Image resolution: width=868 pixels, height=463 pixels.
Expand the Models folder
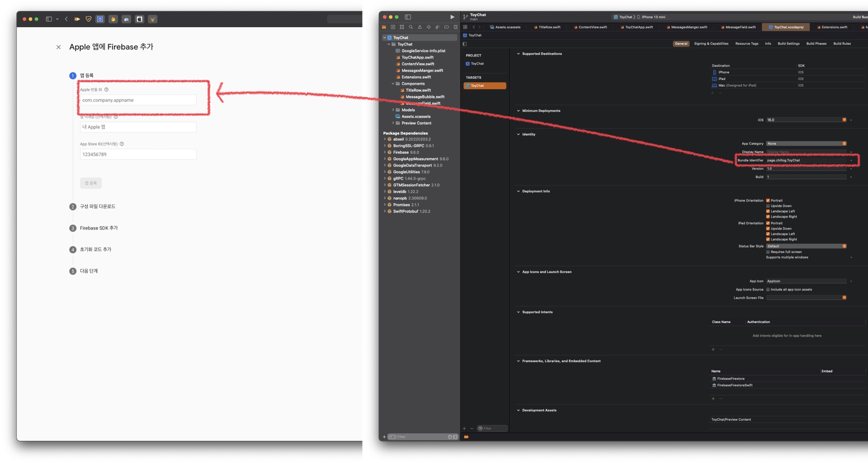tap(393, 110)
